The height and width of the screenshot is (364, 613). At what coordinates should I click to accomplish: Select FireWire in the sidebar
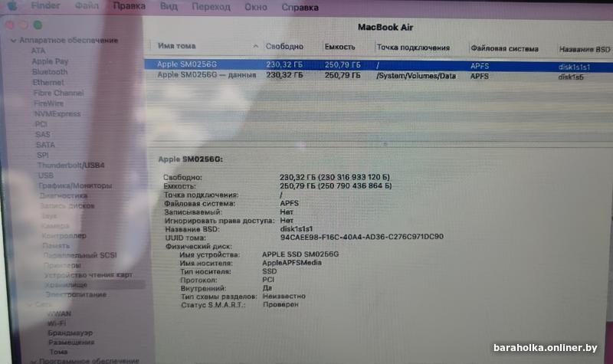pyautogui.click(x=48, y=103)
